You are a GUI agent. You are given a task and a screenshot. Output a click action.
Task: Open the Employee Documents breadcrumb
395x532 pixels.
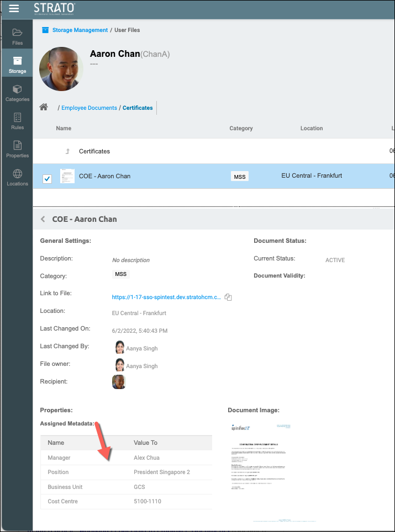[x=89, y=108]
